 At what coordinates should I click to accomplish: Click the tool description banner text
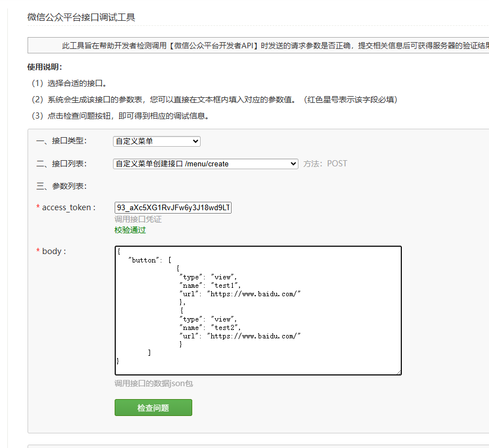[275, 46]
